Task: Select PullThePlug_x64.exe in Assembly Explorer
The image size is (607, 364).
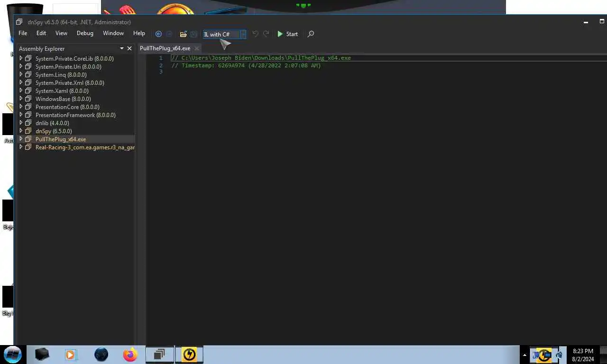Action: tap(61, 139)
